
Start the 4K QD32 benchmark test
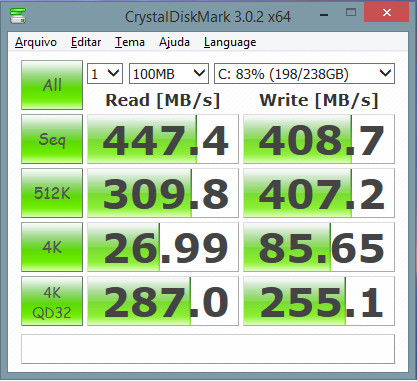[52, 301]
